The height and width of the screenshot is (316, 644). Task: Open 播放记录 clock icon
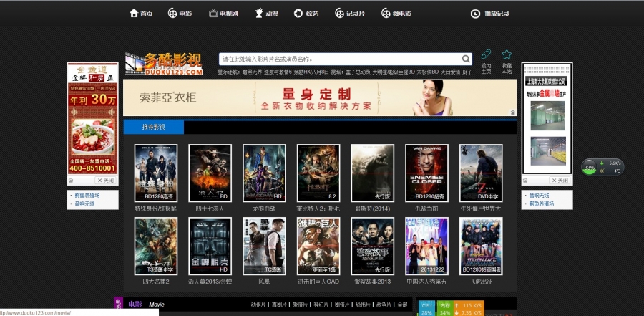click(475, 14)
